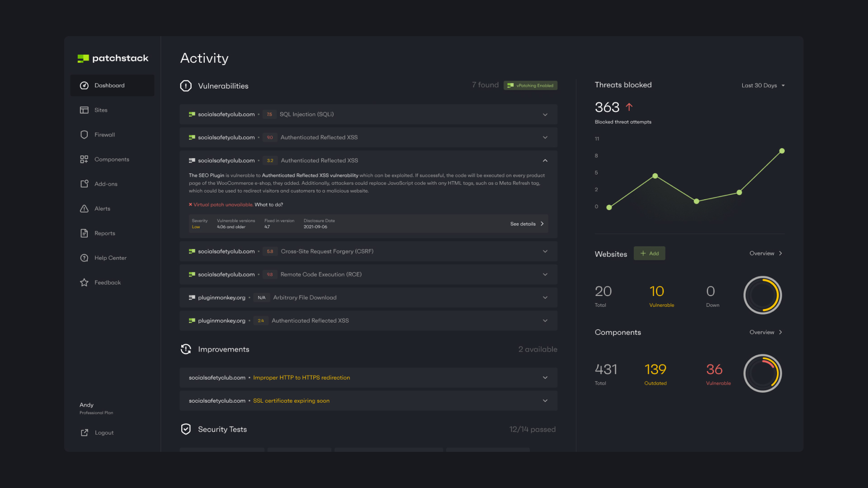This screenshot has width=868, height=488.
Task: Click the Reports icon in sidebar
Action: (84, 233)
